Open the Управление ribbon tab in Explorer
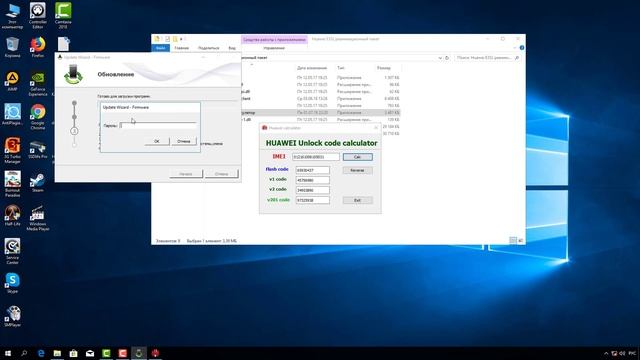The width and height of the screenshot is (640, 360). (x=274, y=48)
